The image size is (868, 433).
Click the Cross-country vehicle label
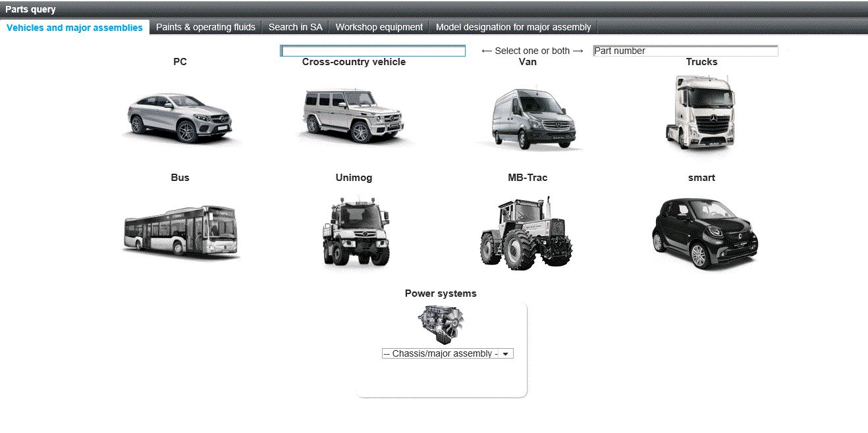[354, 62]
